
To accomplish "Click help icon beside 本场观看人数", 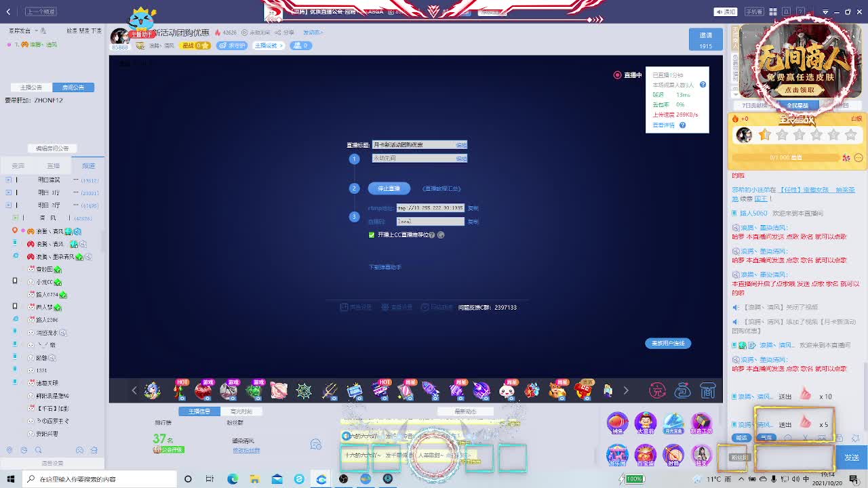I will (x=703, y=85).
